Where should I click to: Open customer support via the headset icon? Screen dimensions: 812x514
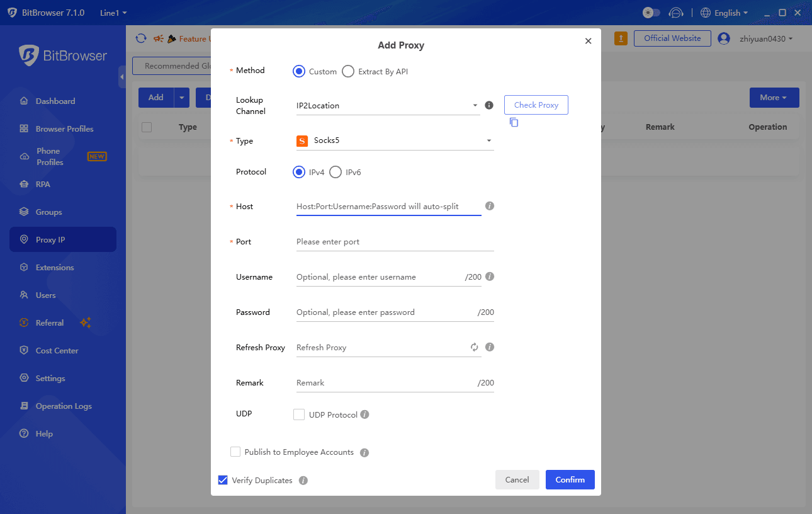coord(675,13)
